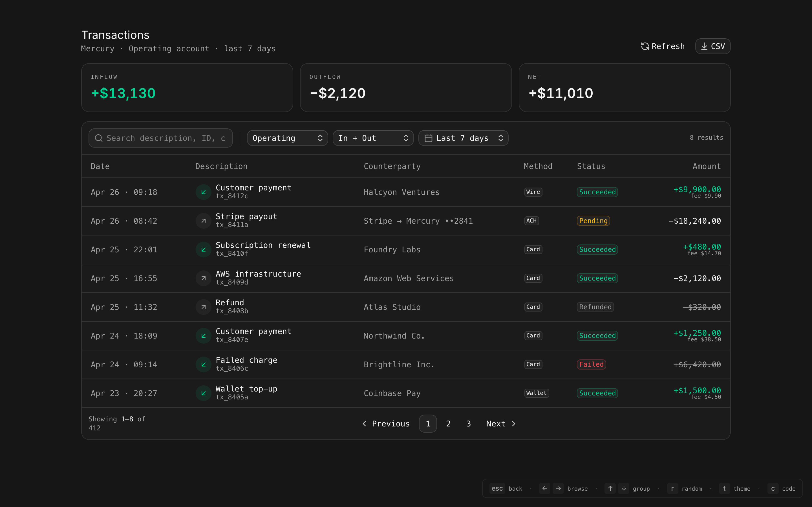This screenshot has height=507, width=812.
Task: Open the Operating account dropdown
Action: [x=287, y=138]
